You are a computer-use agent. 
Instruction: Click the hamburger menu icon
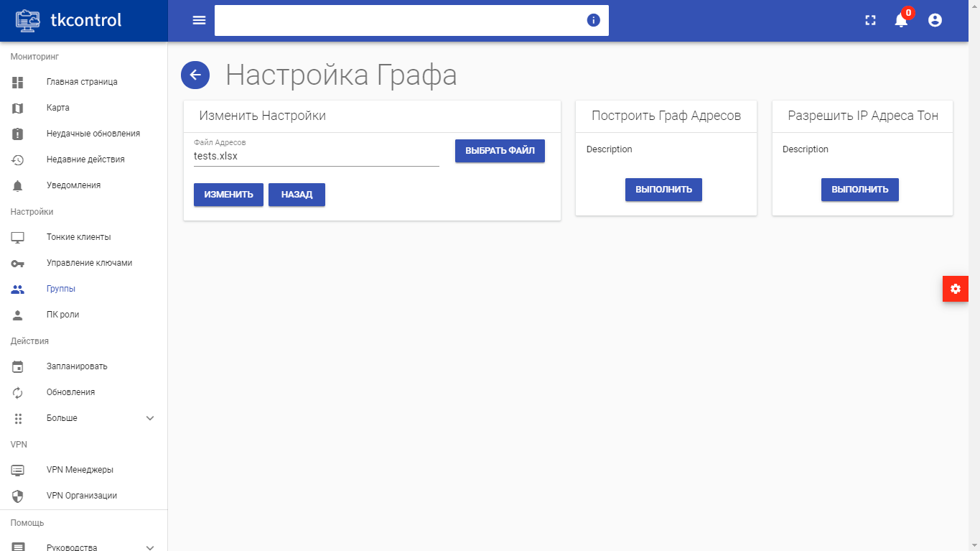tap(199, 20)
